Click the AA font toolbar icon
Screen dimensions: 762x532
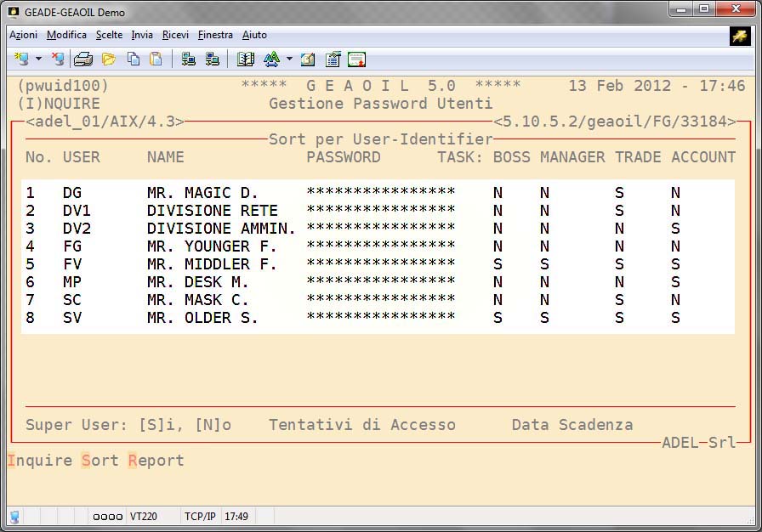271,59
